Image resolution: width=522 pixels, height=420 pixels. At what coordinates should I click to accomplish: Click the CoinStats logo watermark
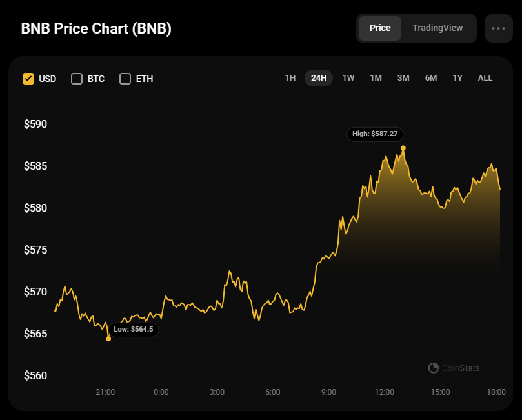[454, 368]
